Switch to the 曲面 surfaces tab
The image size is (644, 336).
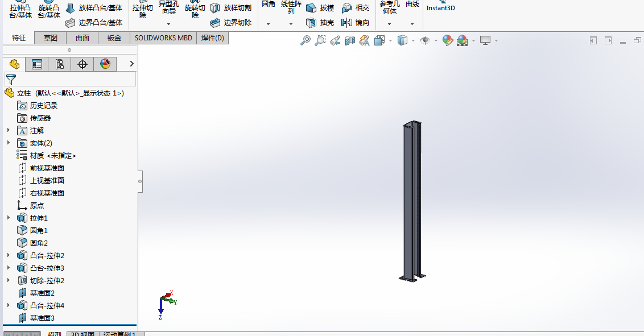pyautogui.click(x=82, y=38)
